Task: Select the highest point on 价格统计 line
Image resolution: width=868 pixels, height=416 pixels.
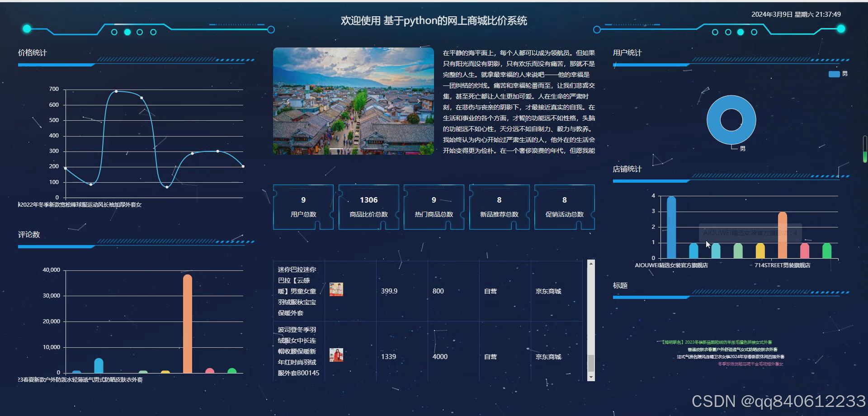Action: point(116,91)
